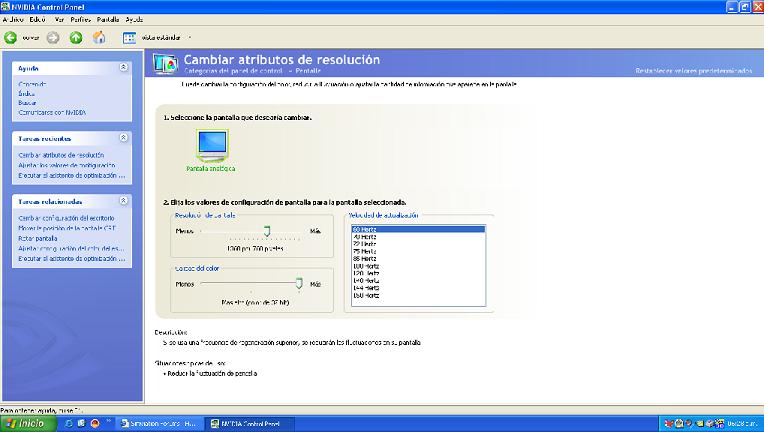Switch to Simulation forums taskbar button
Viewport: 764px width, 432px height.
(x=160, y=424)
